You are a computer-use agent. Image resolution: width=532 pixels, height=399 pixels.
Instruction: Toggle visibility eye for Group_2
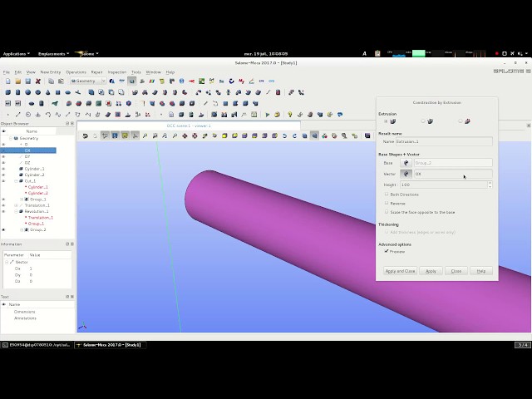click(3, 229)
